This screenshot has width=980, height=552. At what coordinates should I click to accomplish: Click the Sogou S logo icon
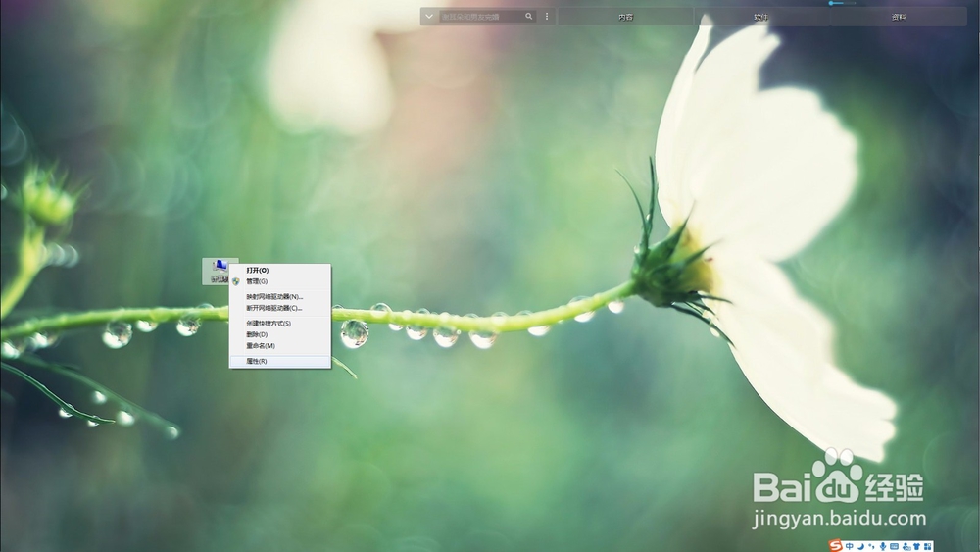tap(836, 546)
